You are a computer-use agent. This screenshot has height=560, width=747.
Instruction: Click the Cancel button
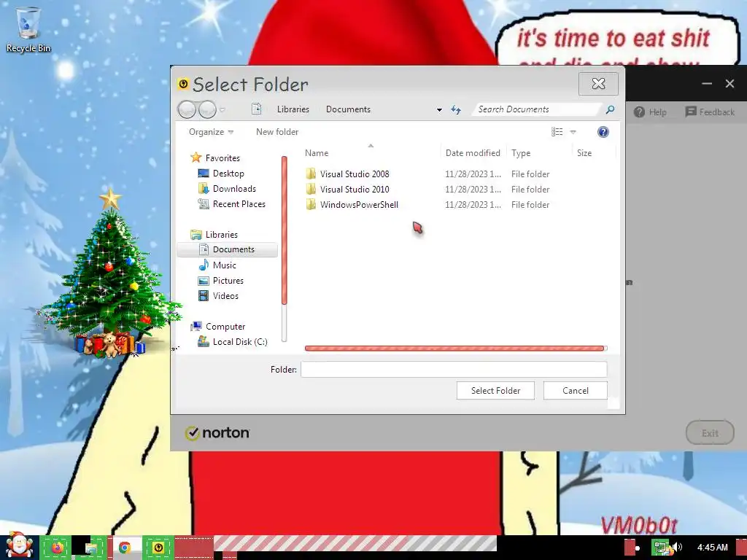click(575, 391)
